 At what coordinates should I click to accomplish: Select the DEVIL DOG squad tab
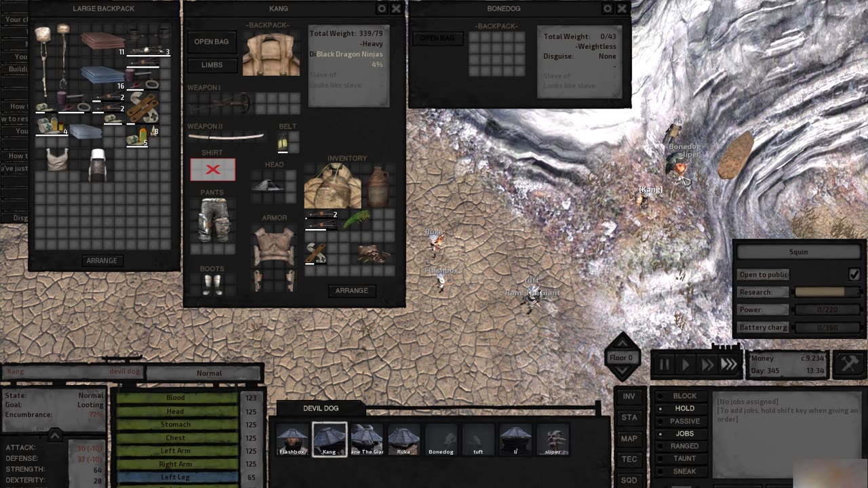tap(321, 408)
